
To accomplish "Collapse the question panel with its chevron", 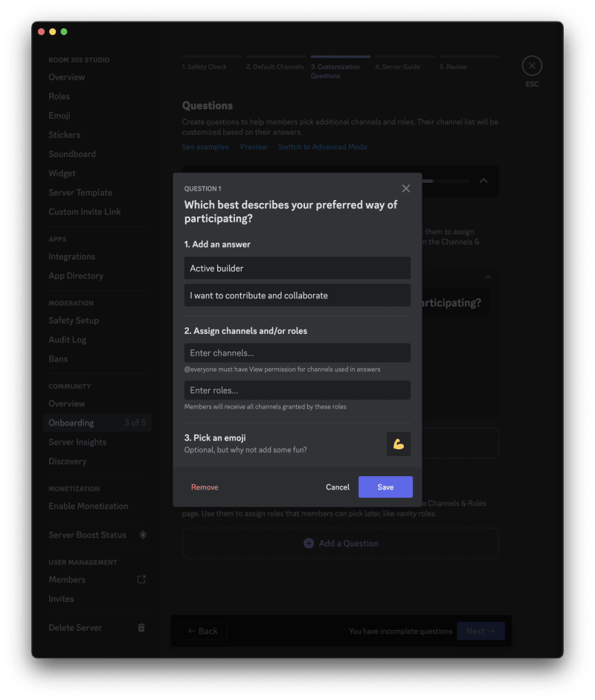I will click(487, 277).
